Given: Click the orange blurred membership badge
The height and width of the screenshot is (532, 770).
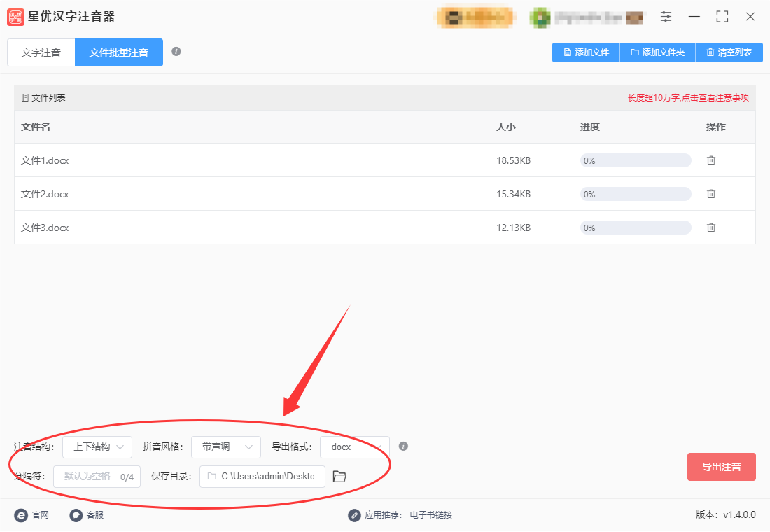Looking at the screenshot, I should pos(475,17).
